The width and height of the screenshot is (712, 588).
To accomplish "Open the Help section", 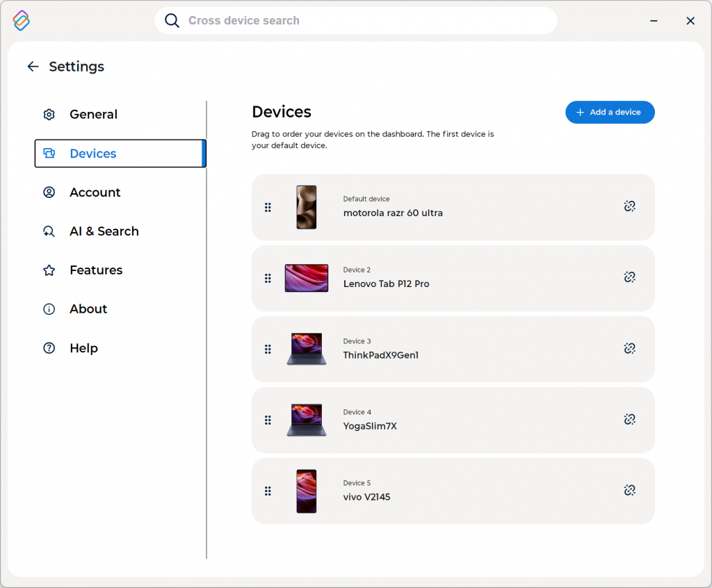I will 83,348.
